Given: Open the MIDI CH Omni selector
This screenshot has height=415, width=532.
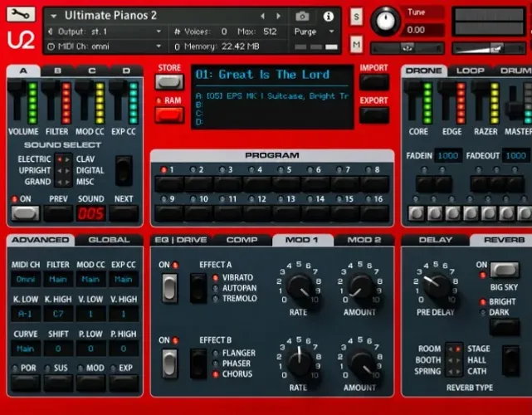Looking at the screenshot, I should pos(26,279).
